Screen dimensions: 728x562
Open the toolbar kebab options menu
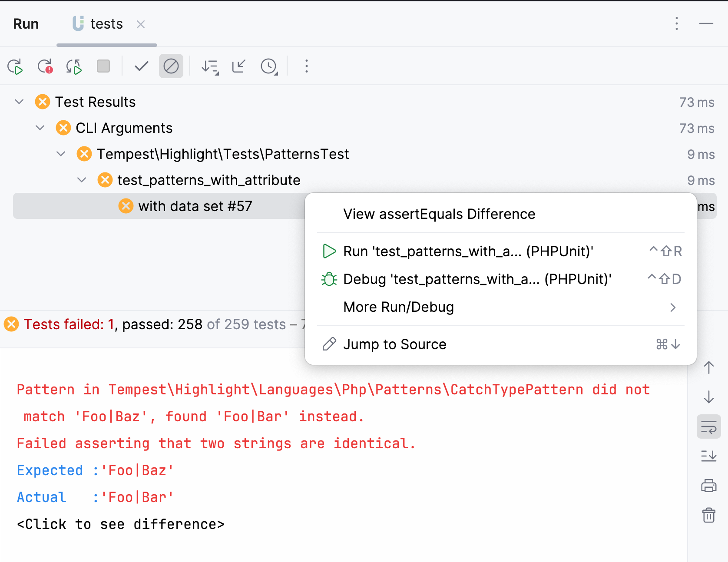306,66
